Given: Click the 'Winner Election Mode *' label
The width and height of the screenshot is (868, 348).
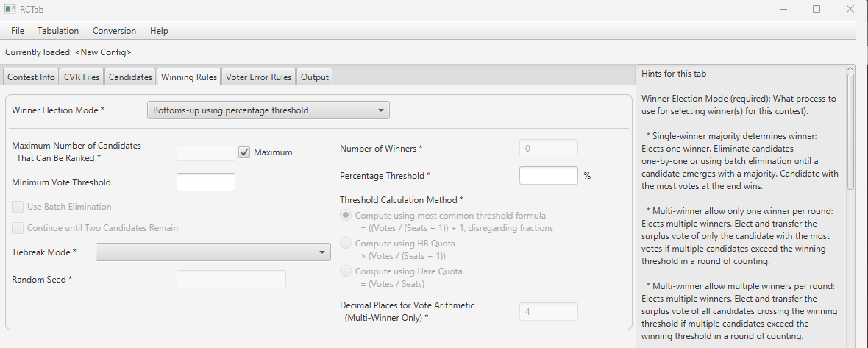Looking at the screenshot, I should tap(58, 110).
